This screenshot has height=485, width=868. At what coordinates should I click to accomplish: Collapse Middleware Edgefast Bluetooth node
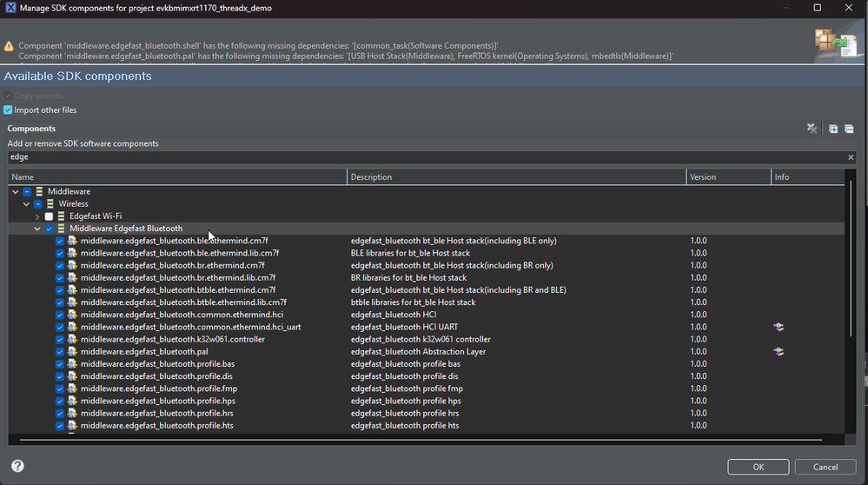click(37, 229)
